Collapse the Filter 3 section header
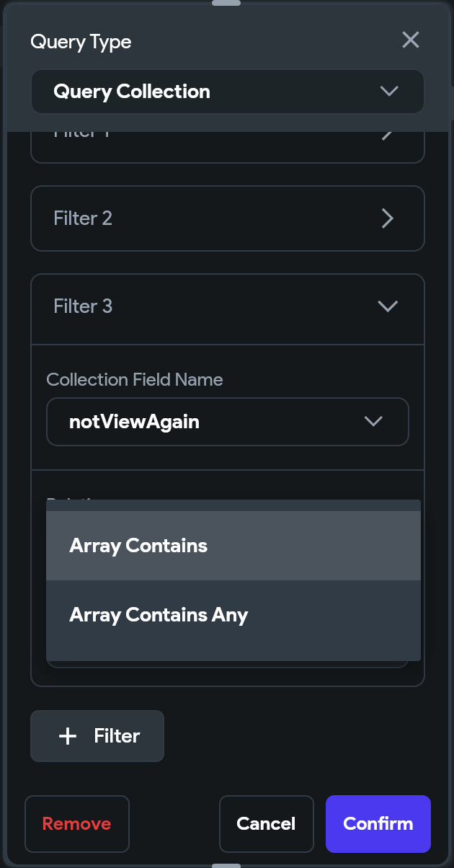454x868 pixels. click(x=227, y=306)
